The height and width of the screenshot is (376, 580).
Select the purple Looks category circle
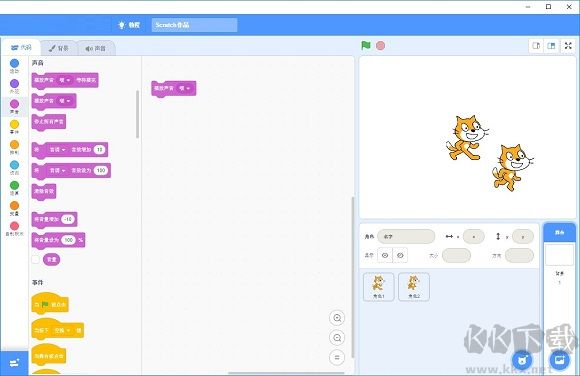pos(14,84)
